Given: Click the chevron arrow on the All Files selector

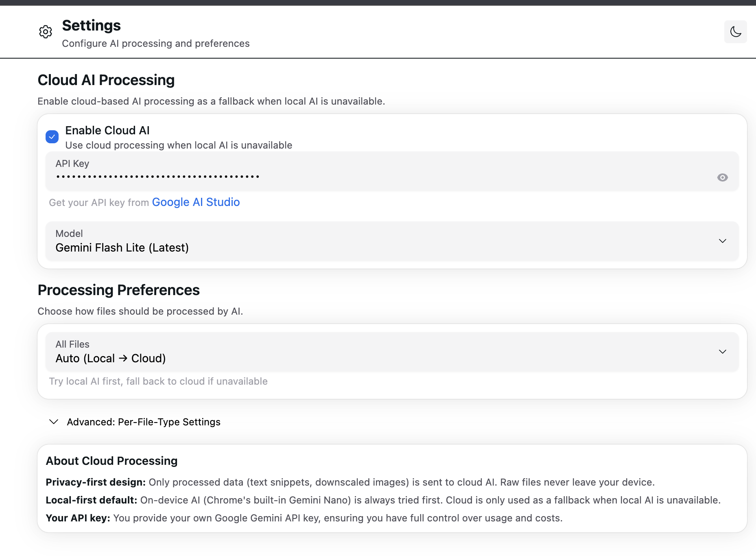Looking at the screenshot, I should 722,352.
